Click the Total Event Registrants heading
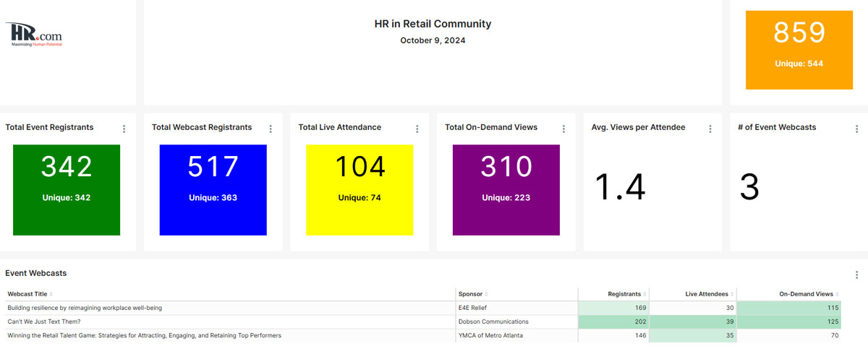 coord(49,127)
